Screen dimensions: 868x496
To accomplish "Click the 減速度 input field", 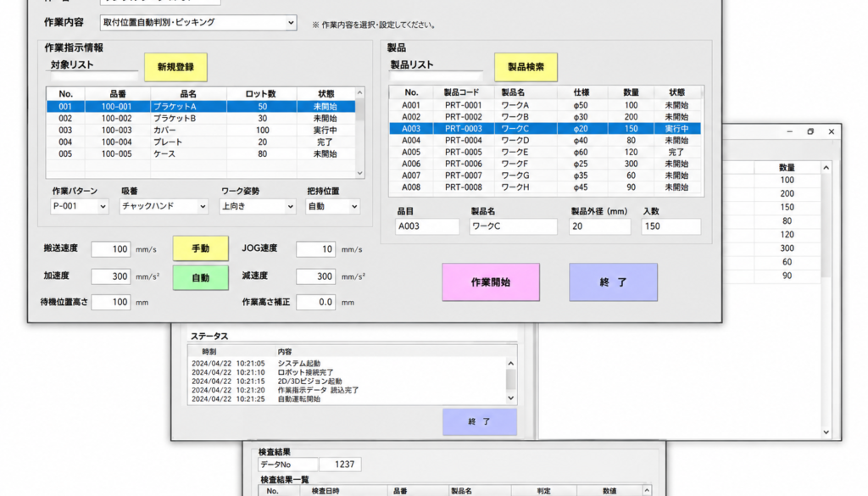I will [x=315, y=276].
